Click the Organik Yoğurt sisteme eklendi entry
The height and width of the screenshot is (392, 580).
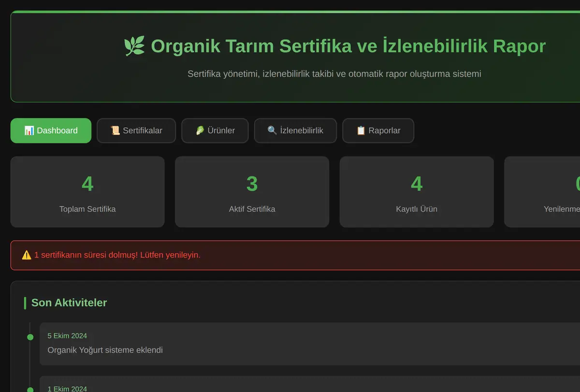[105, 350]
